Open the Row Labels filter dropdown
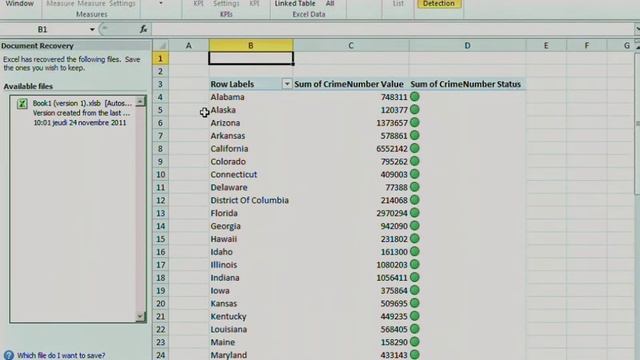 (287, 84)
